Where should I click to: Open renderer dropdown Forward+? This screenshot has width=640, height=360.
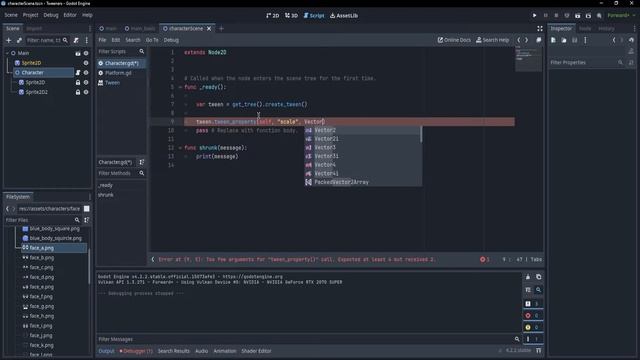pyautogui.click(x=621, y=16)
